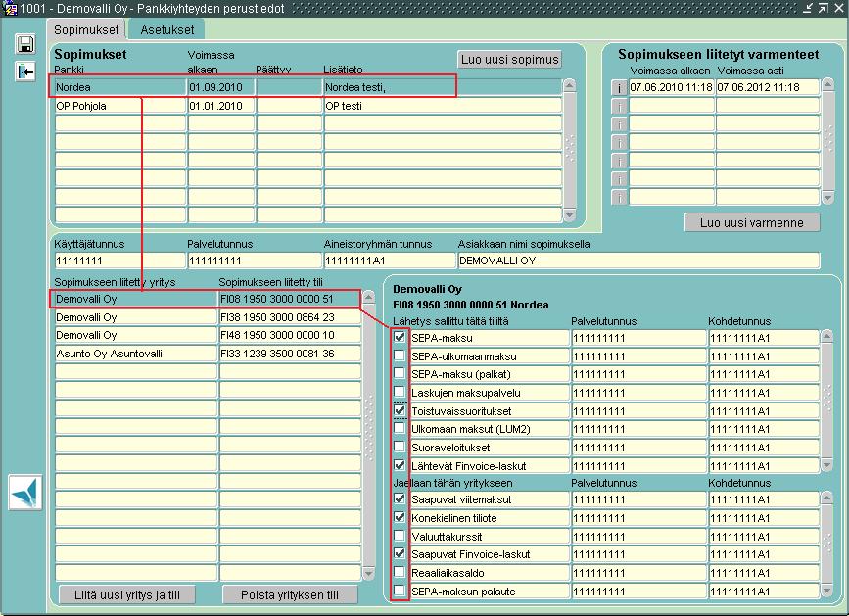The width and height of the screenshot is (849, 616).
Task: Click the blue bird logo icon
Action: coord(24,492)
